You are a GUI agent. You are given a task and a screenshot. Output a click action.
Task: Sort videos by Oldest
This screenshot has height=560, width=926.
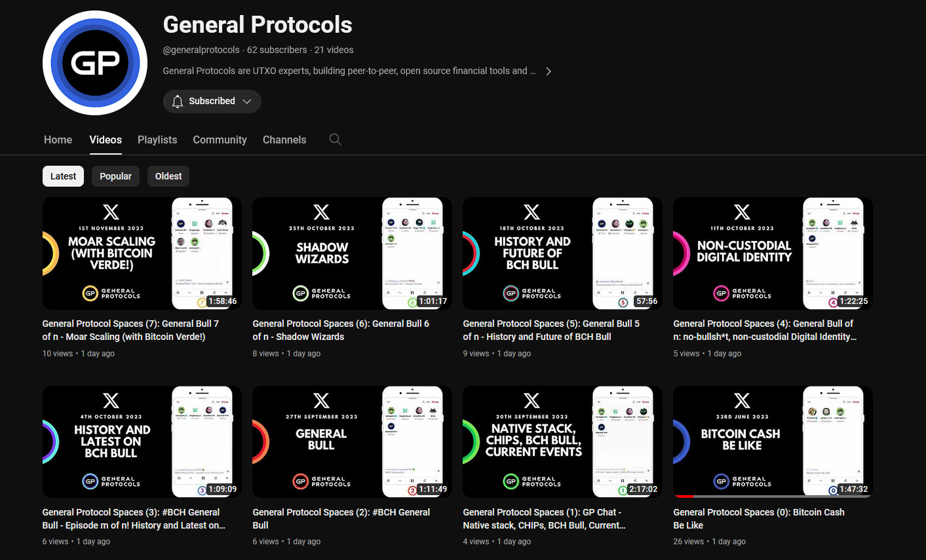168,176
